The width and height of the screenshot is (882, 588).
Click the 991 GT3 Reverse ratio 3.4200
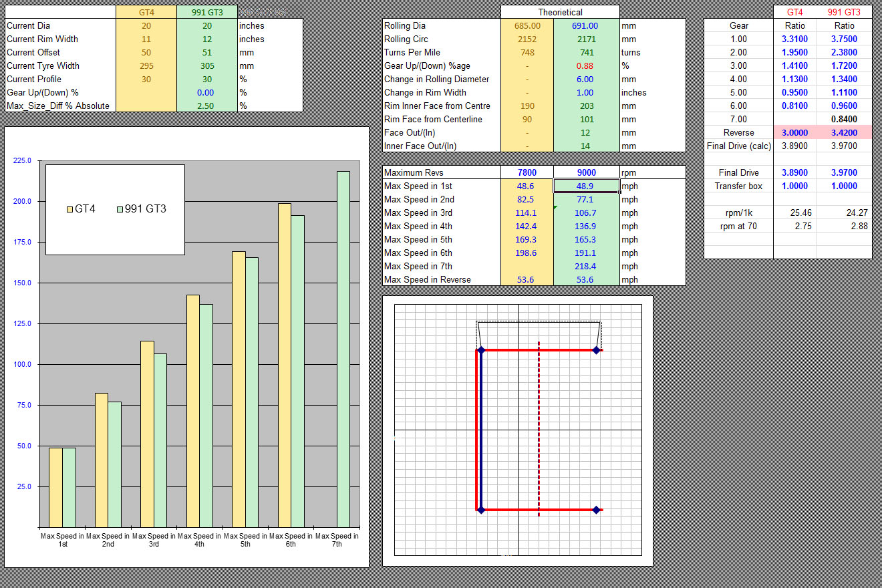[843, 133]
